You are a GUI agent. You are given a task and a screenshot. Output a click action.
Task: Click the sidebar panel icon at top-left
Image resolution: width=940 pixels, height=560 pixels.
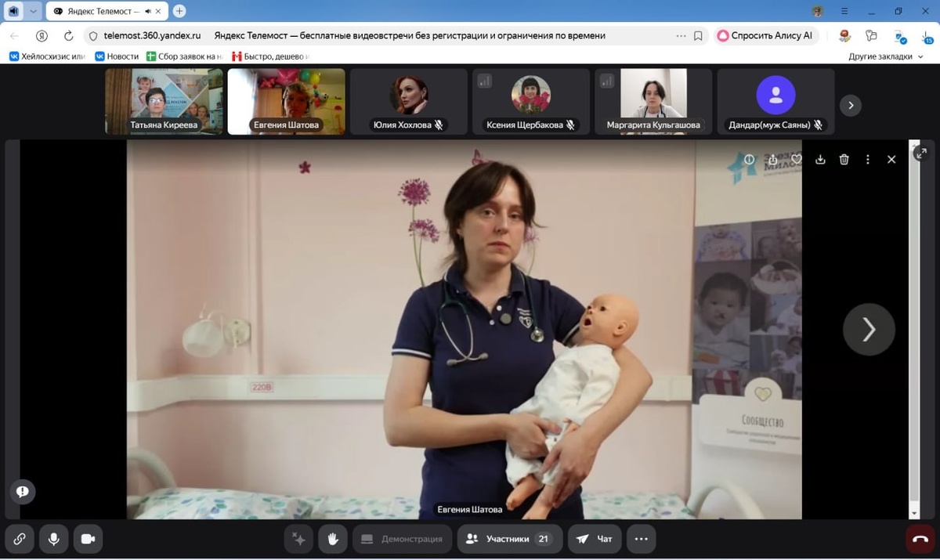coord(14,11)
